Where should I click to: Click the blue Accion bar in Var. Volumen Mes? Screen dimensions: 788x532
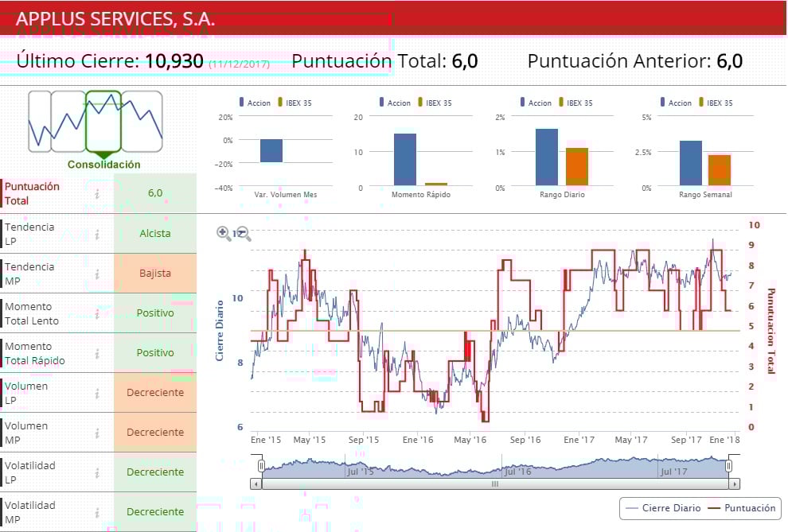point(271,150)
